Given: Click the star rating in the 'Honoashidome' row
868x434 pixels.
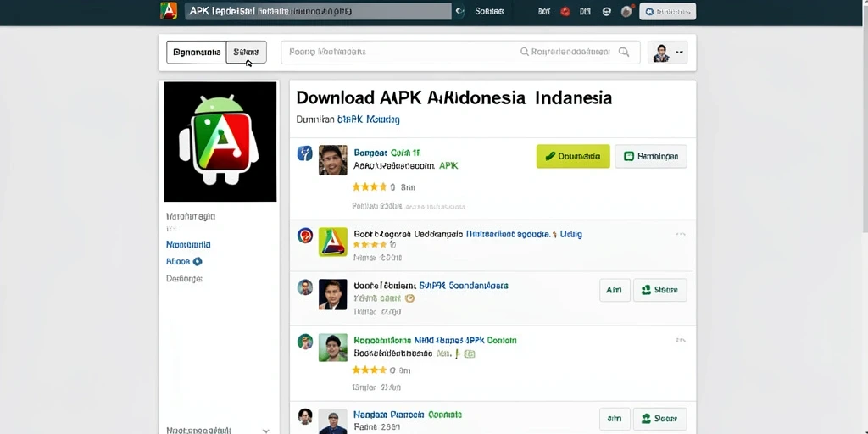Looking at the screenshot, I should pos(370,370).
